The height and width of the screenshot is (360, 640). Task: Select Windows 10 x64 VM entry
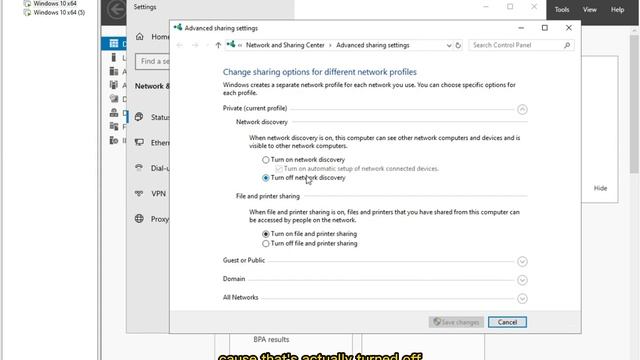[x=50, y=3]
